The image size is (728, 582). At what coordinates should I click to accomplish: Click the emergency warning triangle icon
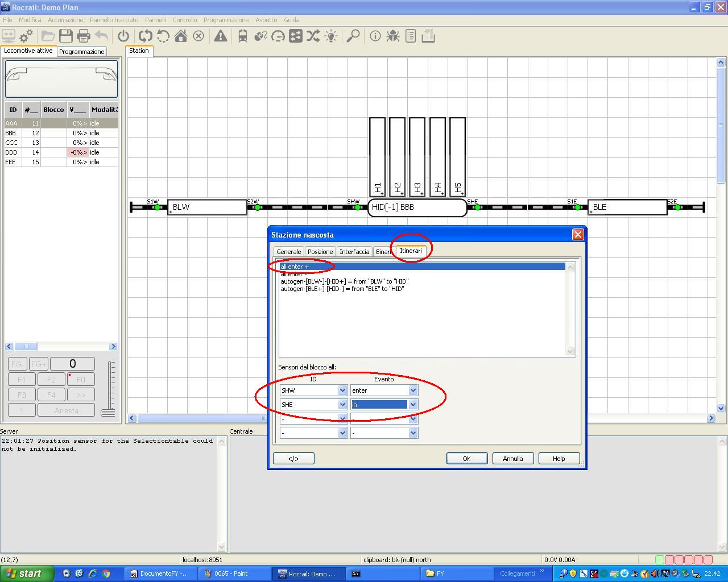click(221, 36)
